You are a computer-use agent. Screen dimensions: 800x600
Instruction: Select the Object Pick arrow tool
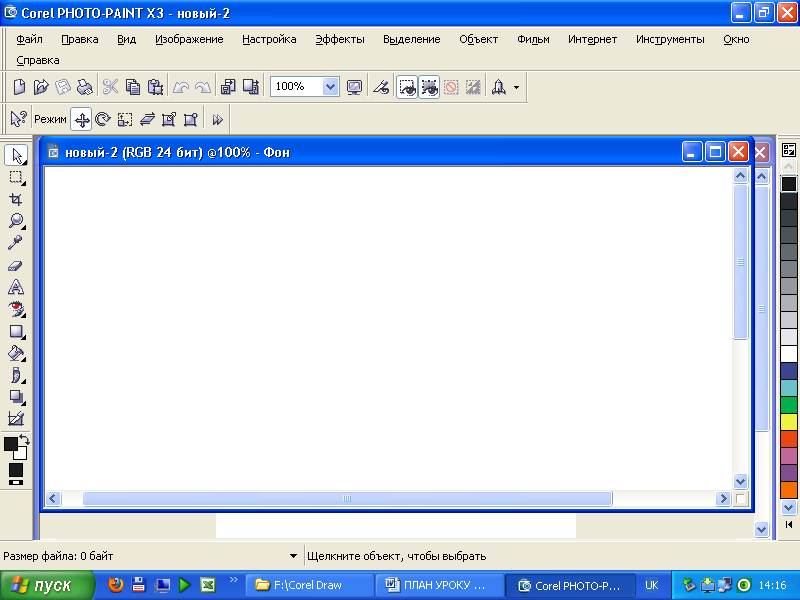pyautogui.click(x=16, y=155)
